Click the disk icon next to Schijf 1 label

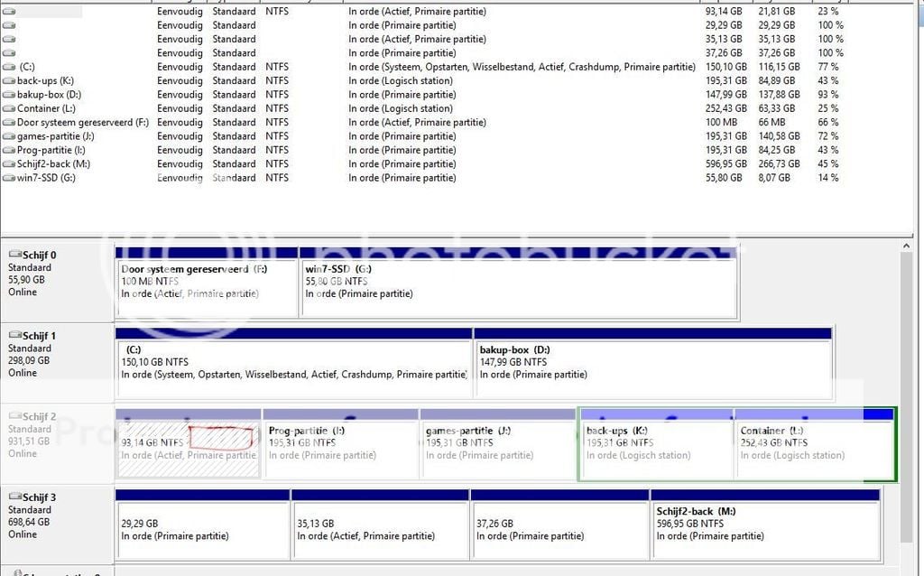14,336
